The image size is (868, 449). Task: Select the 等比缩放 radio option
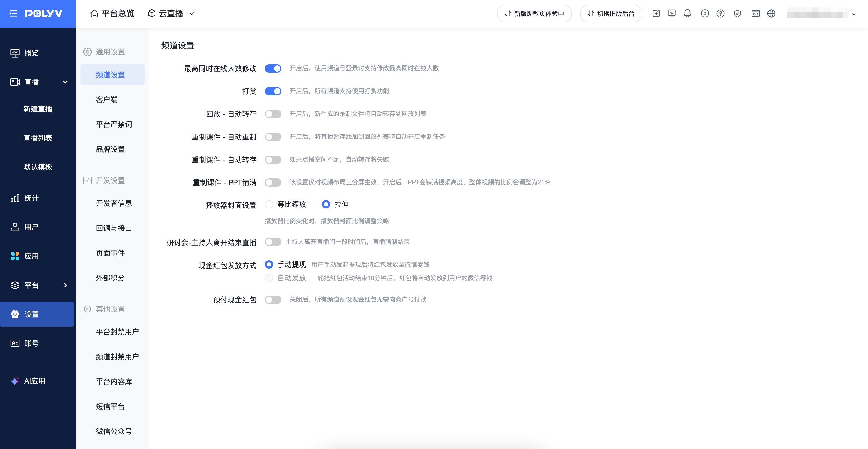[x=269, y=204]
